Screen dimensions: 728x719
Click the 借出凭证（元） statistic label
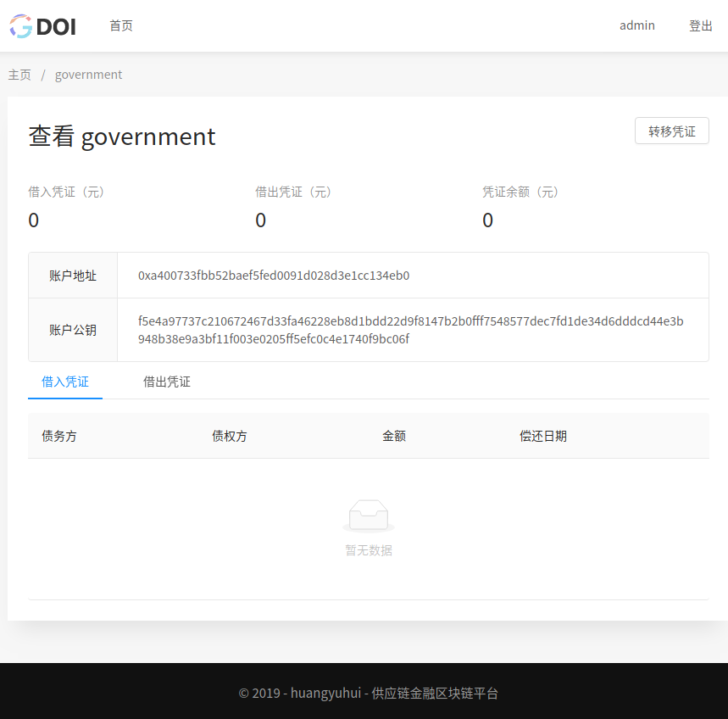click(293, 192)
